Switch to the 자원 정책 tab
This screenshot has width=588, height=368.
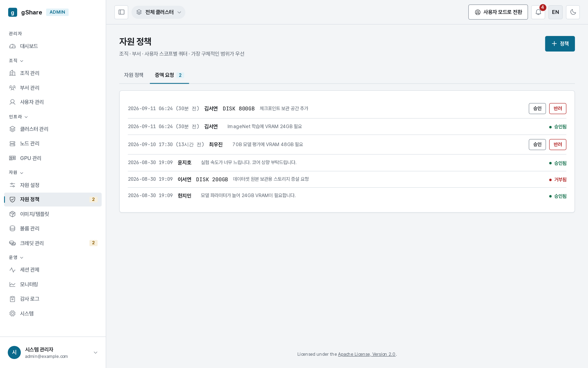[x=134, y=75]
